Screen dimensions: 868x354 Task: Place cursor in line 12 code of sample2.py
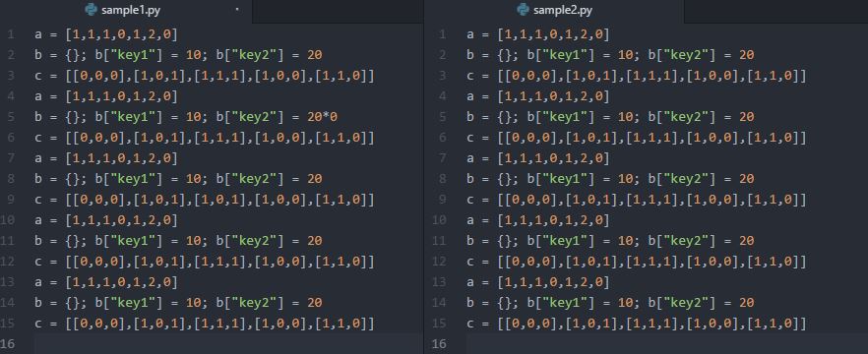[636, 262]
